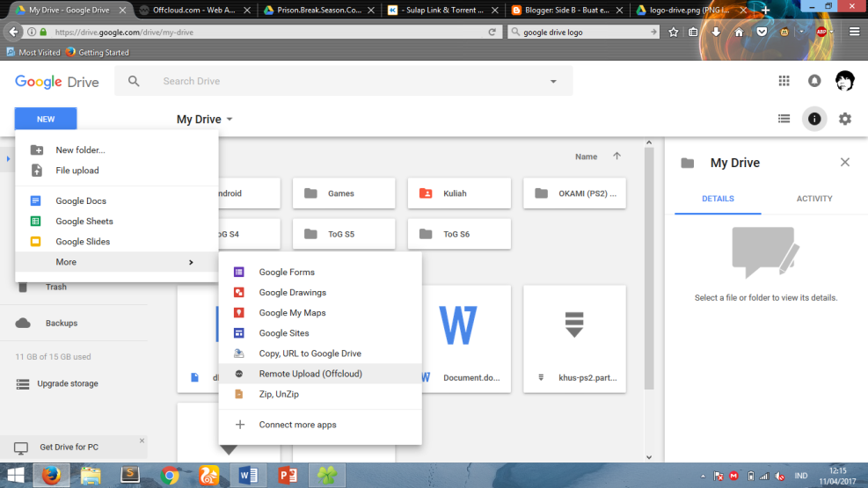Open Chrome from the taskbar
The image size is (868, 488).
170,476
